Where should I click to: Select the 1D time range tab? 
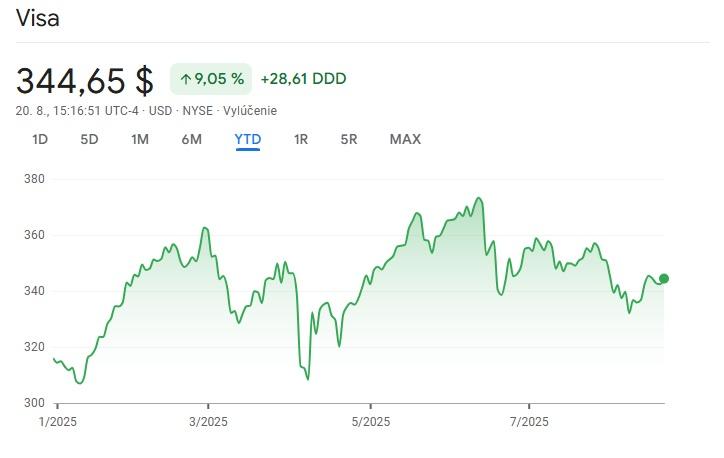(x=40, y=140)
